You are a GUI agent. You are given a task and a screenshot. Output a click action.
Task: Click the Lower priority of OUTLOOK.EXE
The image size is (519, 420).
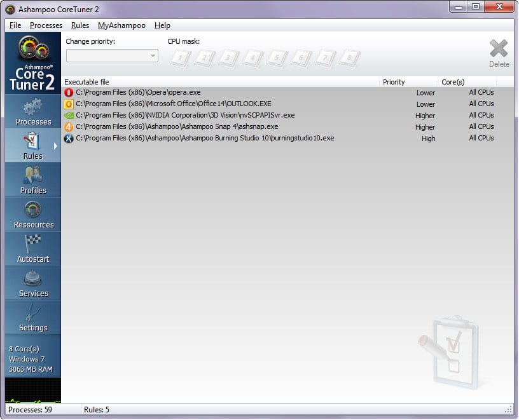tap(426, 104)
